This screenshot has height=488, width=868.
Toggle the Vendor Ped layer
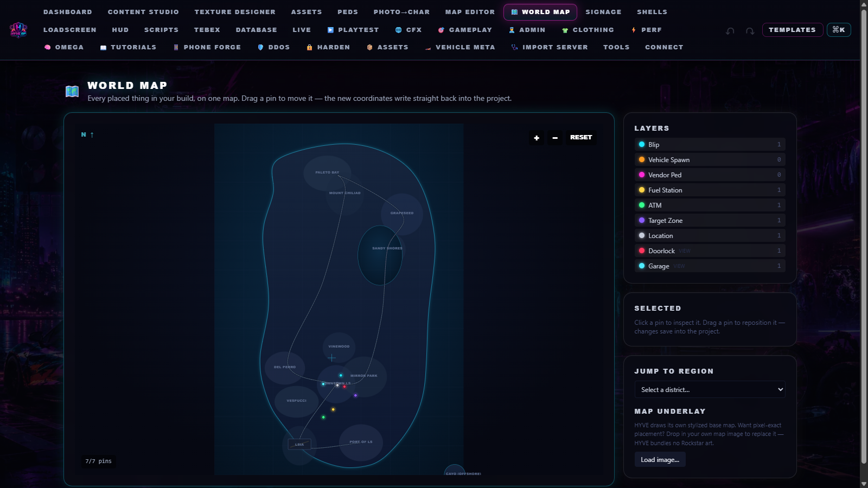[x=710, y=175]
